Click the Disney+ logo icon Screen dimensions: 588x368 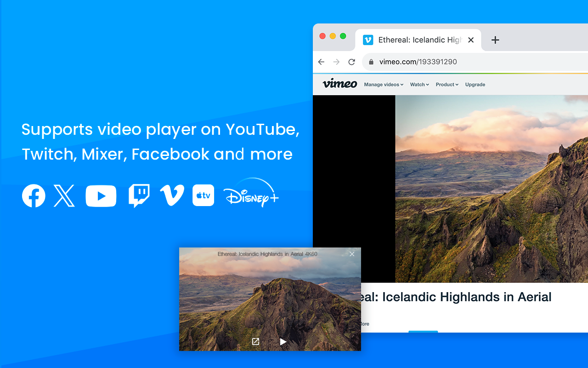251,193
